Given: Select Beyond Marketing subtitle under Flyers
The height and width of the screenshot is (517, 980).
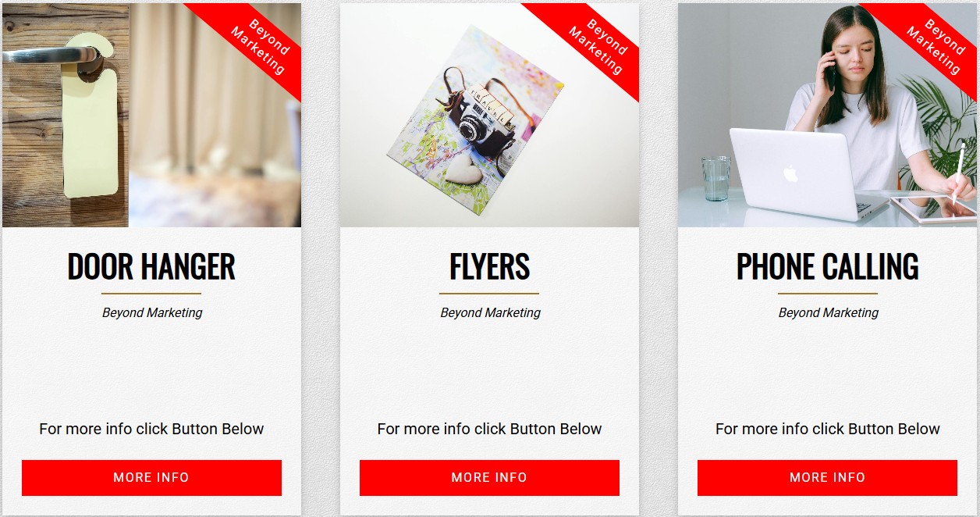Looking at the screenshot, I should tap(490, 312).
